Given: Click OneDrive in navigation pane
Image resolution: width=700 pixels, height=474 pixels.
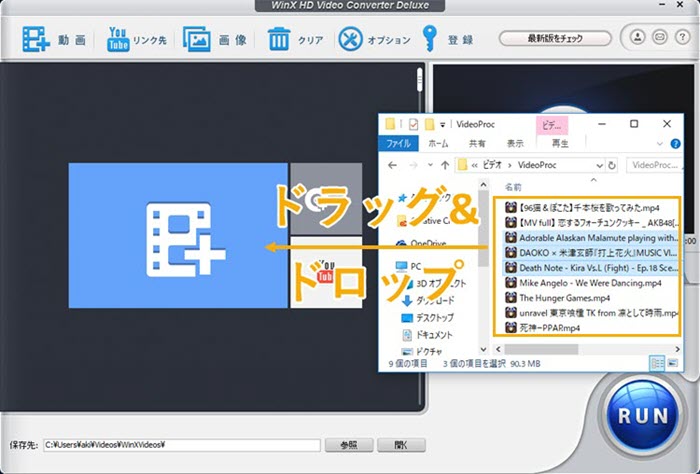Looking at the screenshot, I should tap(421, 244).
